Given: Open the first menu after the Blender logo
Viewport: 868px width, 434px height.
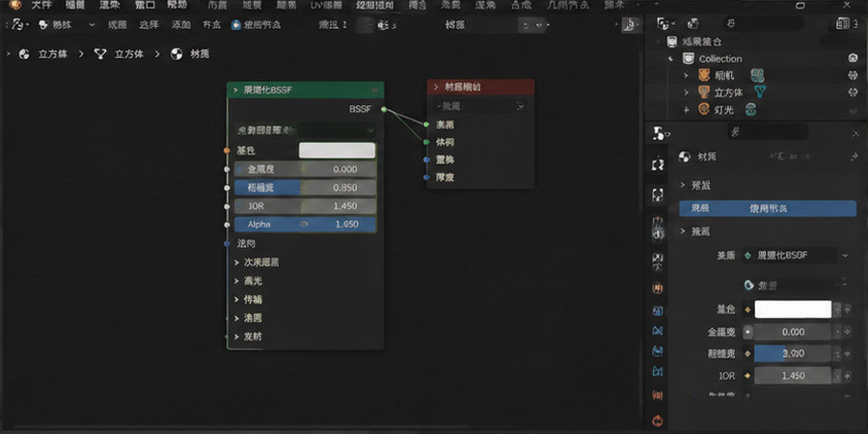Looking at the screenshot, I should click(x=41, y=5).
